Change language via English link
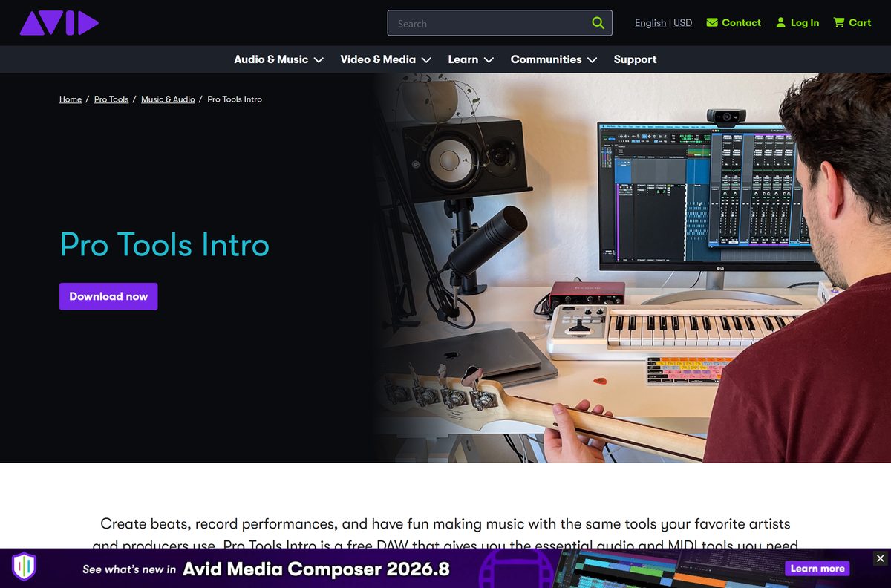 tap(650, 23)
